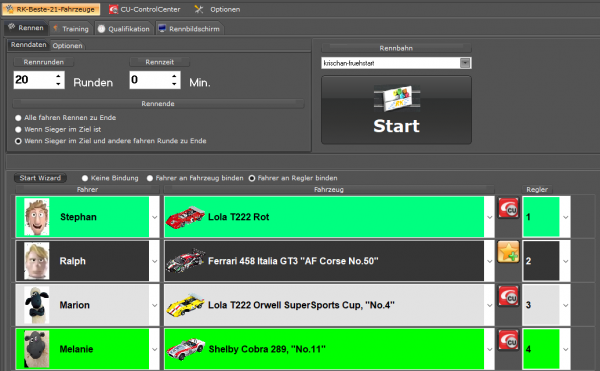Increase the Rennrunden lap count stepper
Viewport: 600px width, 371px height.
(58, 76)
